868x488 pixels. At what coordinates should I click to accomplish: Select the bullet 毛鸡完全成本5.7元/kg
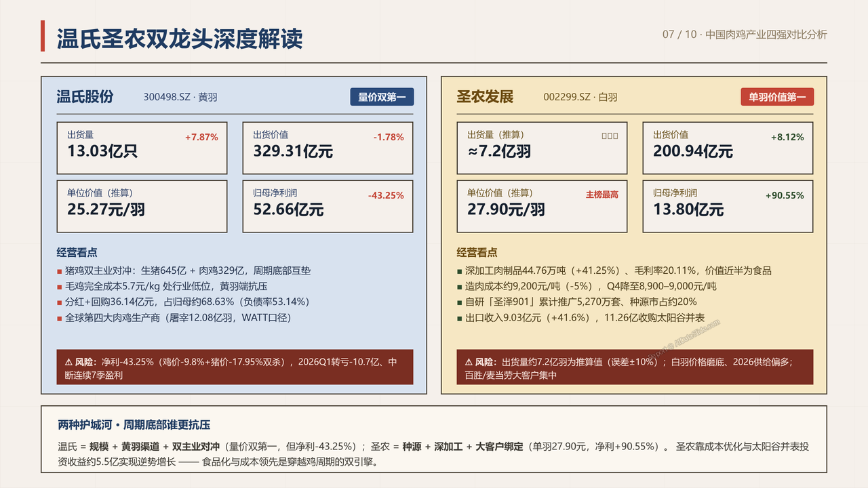[x=162, y=286]
